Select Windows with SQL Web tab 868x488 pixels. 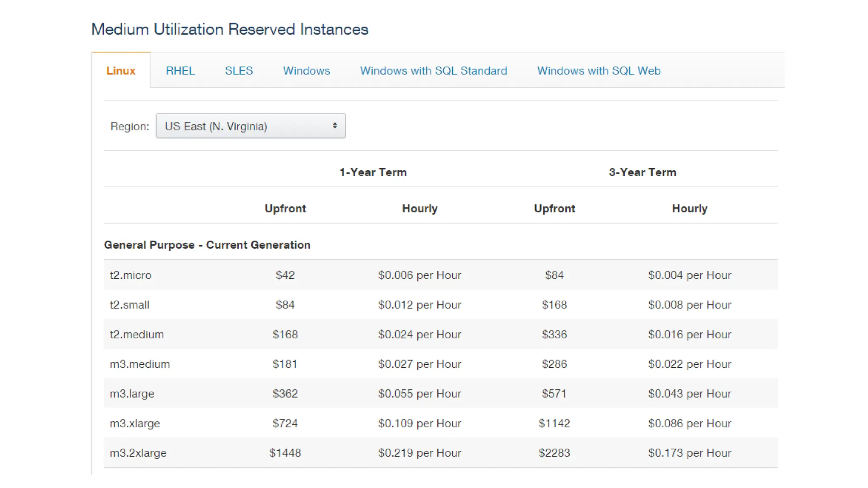(598, 71)
